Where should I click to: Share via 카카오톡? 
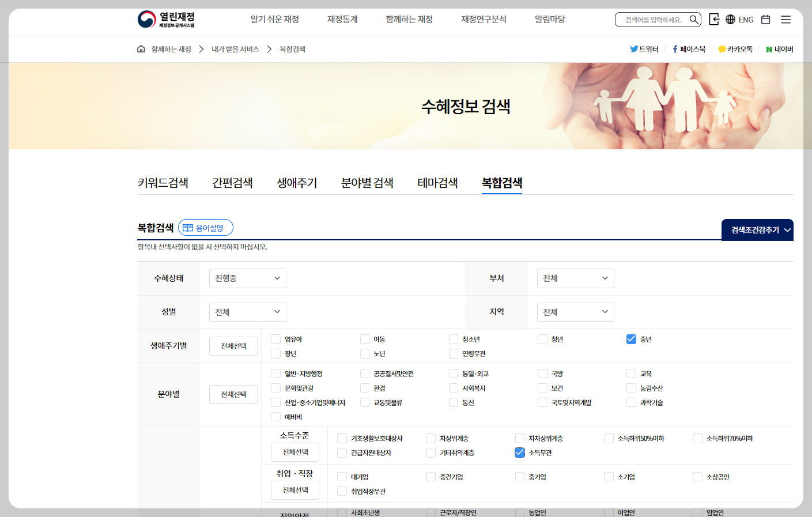735,49
